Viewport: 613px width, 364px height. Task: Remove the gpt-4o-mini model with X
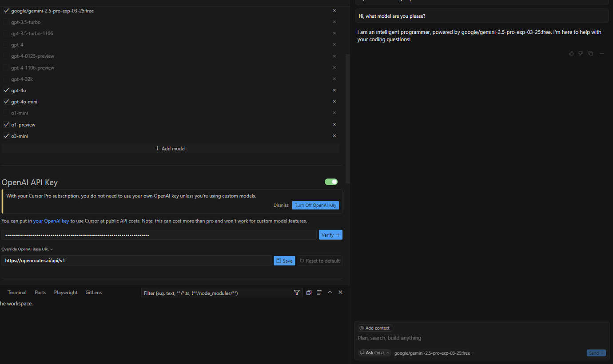tap(334, 101)
